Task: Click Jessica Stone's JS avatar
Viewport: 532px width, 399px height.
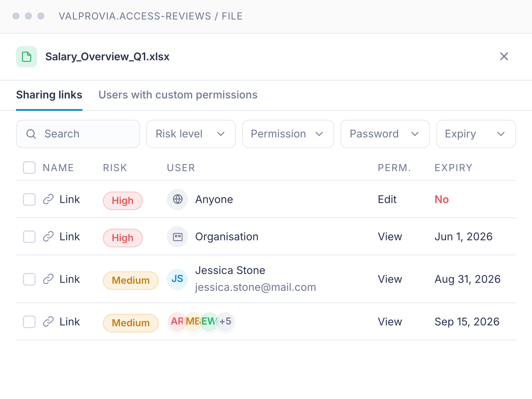Action: 177,279
